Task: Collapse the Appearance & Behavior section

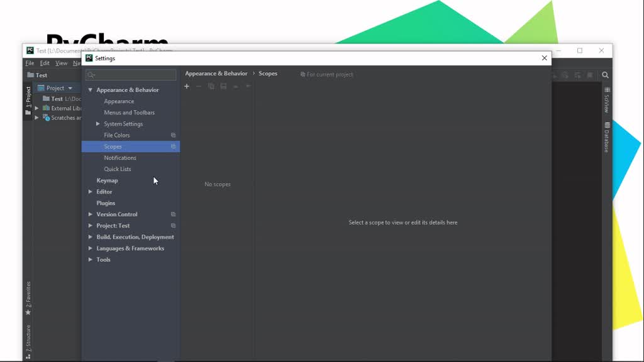Action: click(91, 90)
